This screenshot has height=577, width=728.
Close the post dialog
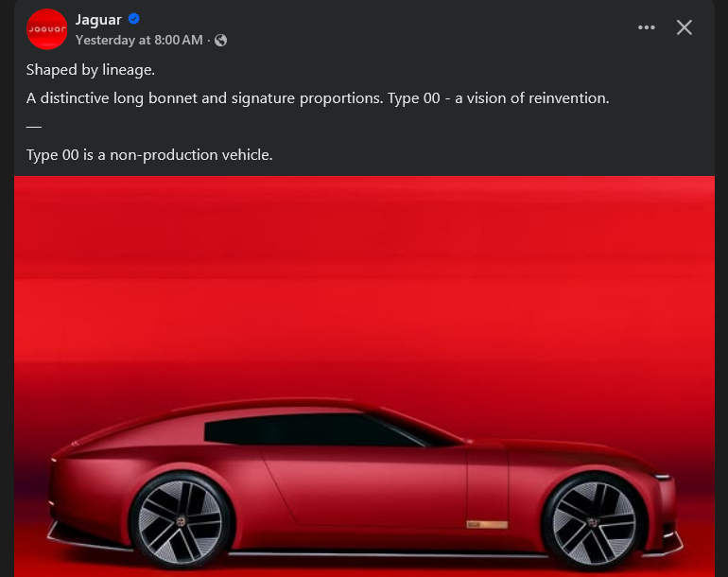click(x=684, y=27)
